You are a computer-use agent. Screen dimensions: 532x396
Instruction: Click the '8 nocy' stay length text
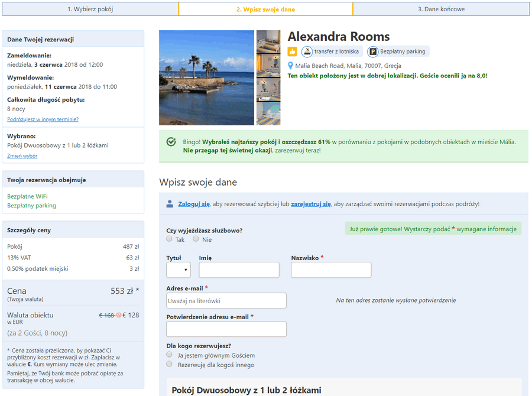tap(17, 109)
